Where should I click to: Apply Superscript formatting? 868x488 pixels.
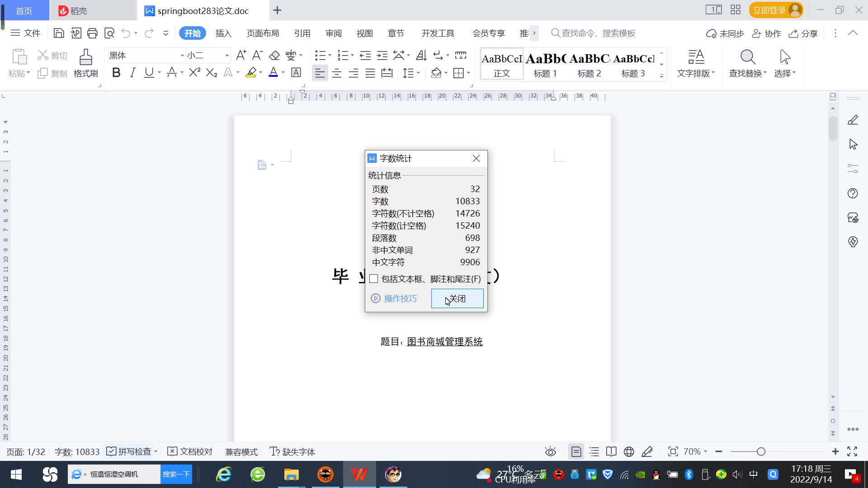pos(194,73)
